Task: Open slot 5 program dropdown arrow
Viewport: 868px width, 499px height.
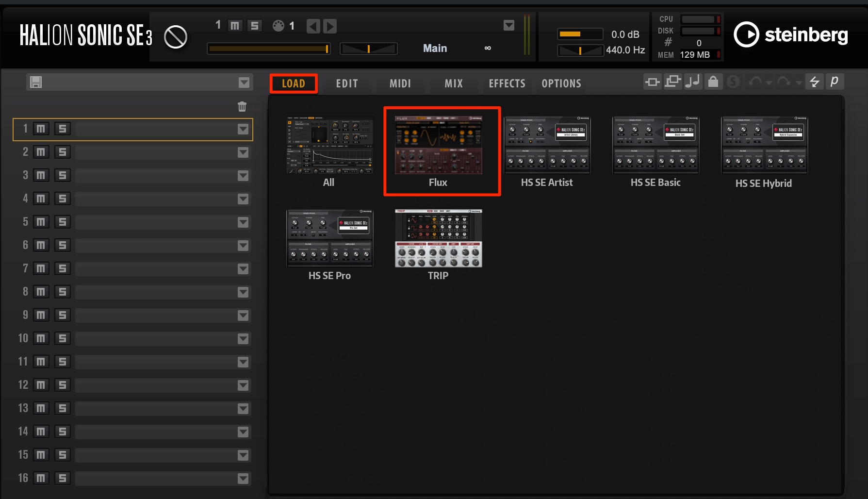Action: tap(243, 222)
